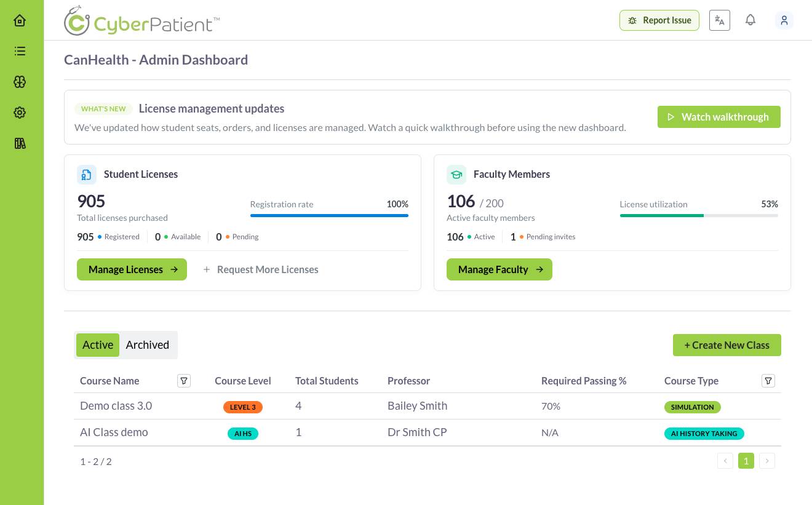
Task: Filter the Course Name column
Action: [x=184, y=381]
